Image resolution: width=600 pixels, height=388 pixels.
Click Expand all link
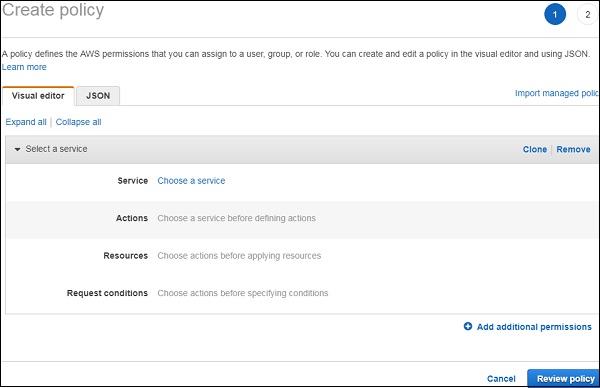click(26, 122)
